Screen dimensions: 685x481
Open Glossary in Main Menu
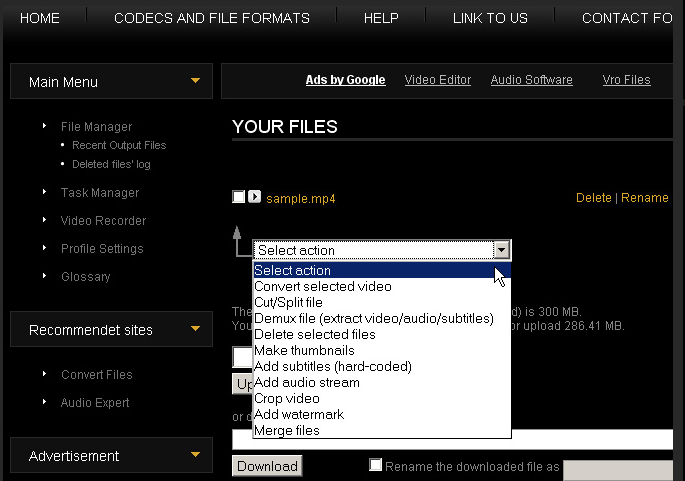pyautogui.click(x=86, y=277)
